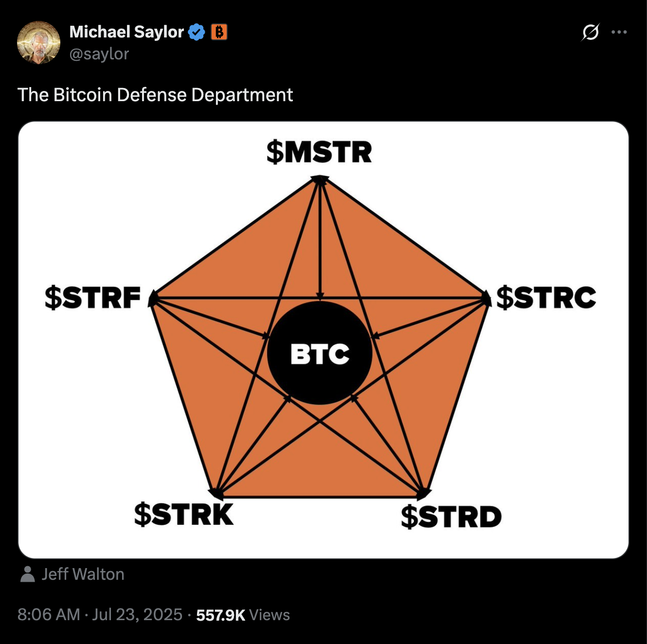Select the tweet text "The Bitcoin Defense Department"
This screenshot has height=644, width=647.
click(x=155, y=95)
